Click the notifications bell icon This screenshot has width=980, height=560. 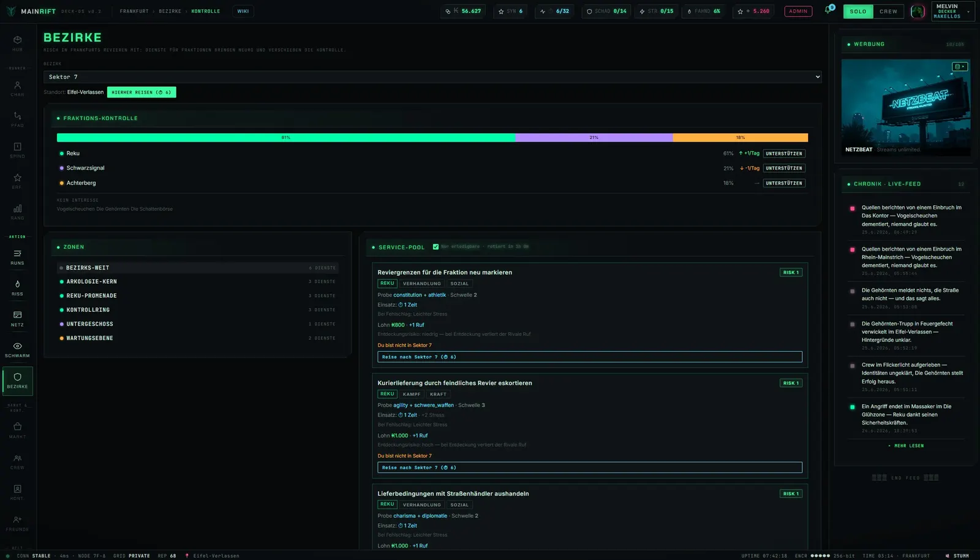828,10
